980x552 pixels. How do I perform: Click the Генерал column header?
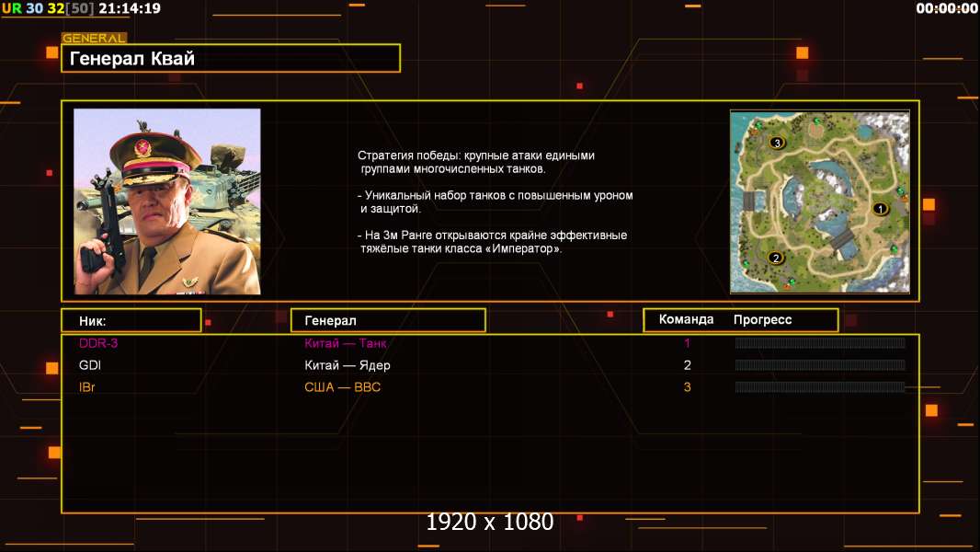(387, 320)
